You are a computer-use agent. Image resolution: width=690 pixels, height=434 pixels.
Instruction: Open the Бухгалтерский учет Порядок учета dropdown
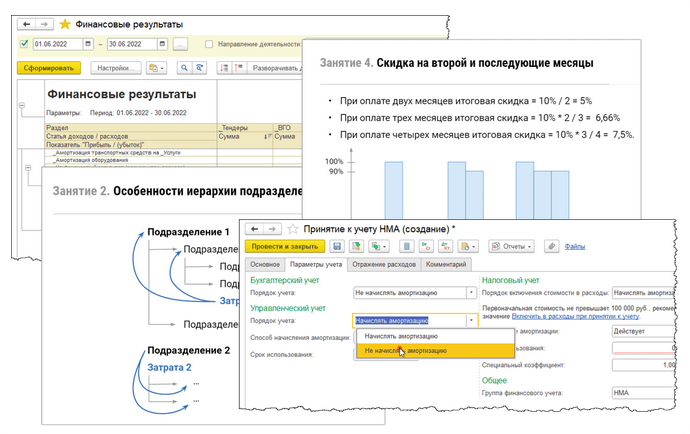point(471,293)
